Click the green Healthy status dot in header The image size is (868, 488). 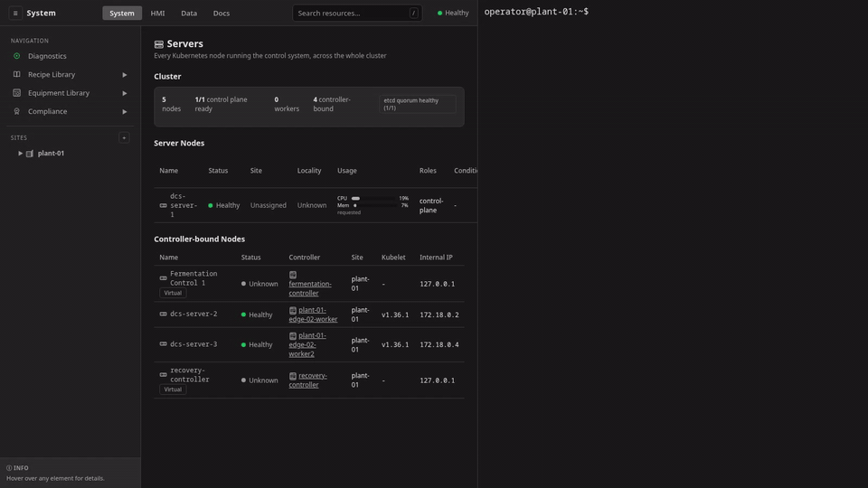440,14
